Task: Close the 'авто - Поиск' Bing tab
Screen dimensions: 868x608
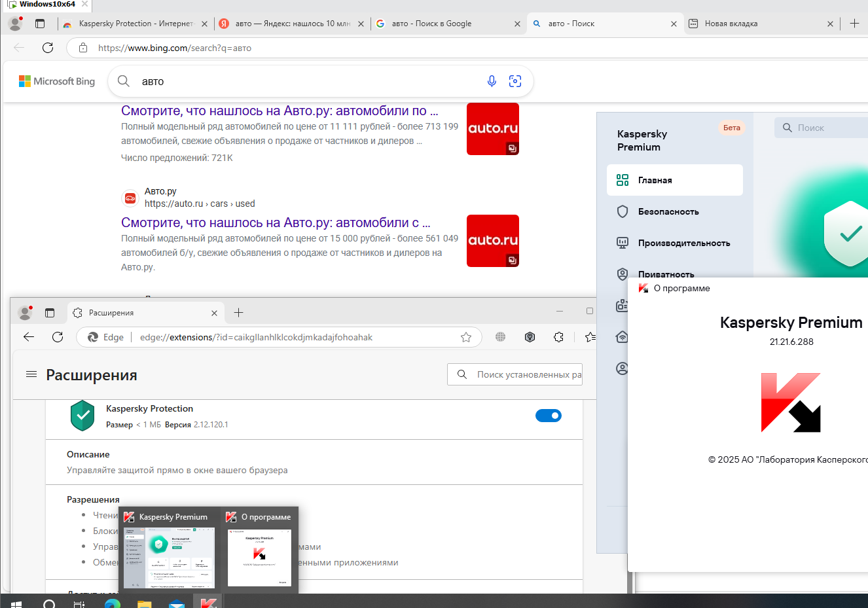Action: (674, 24)
